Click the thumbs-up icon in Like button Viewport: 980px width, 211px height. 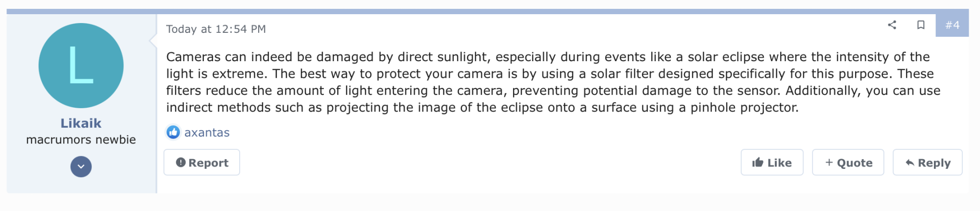tap(758, 163)
